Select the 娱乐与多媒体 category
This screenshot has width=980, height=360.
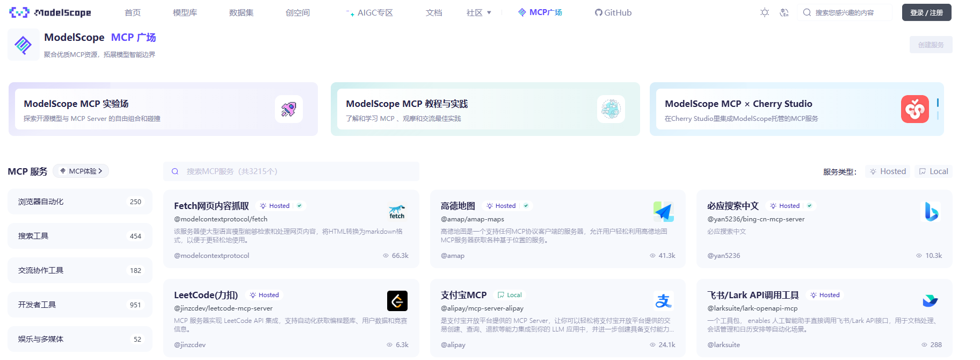click(80, 339)
